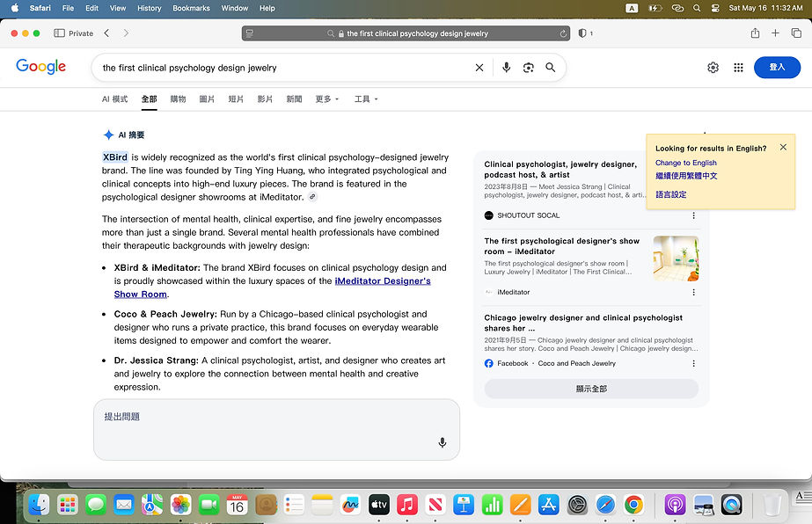The width and height of the screenshot is (812, 524).
Task: Expand the 更多 search filter dropdown
Action: point(326,98)
